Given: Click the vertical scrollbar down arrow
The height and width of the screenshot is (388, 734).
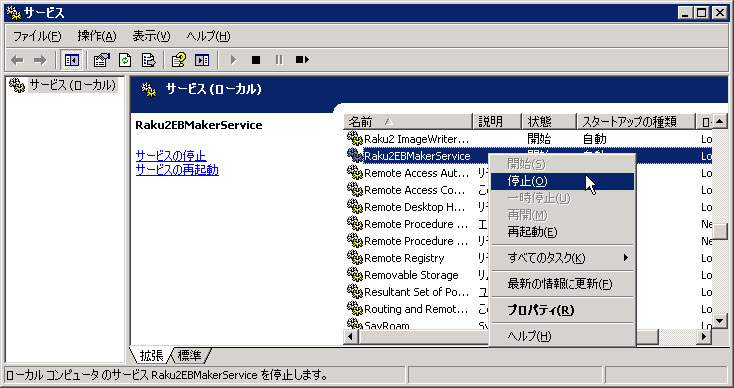Looking at the screenshot, I should [x=720, y=321].
